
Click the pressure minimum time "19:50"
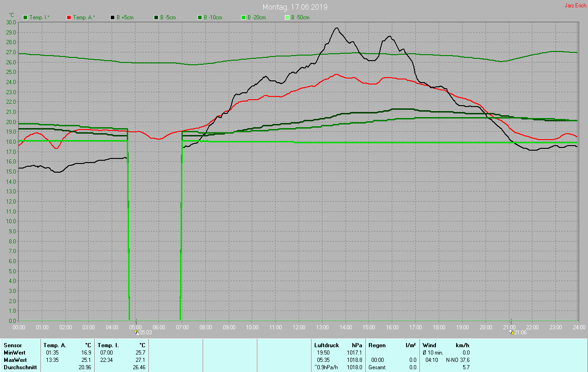[x=323, y=352]
